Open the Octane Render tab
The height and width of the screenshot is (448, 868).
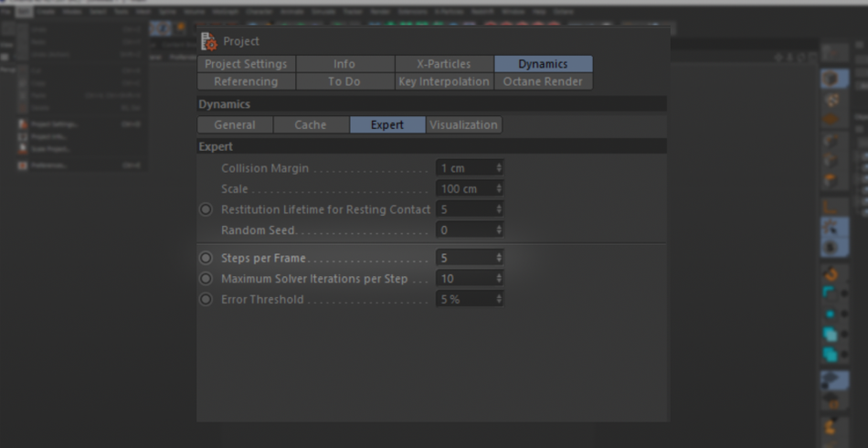[x=543, y=82]
